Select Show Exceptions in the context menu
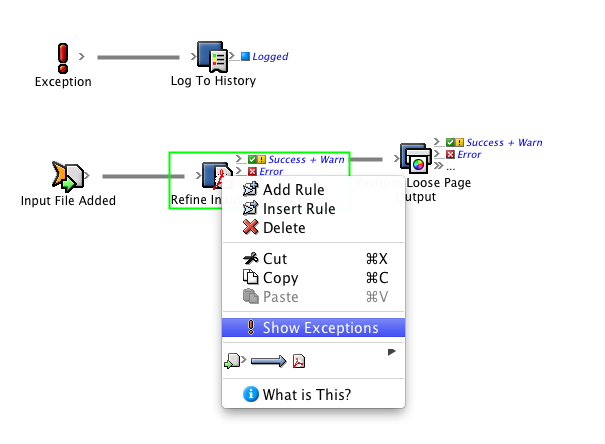The image size is (605, 444). click(x=320, y=328)
